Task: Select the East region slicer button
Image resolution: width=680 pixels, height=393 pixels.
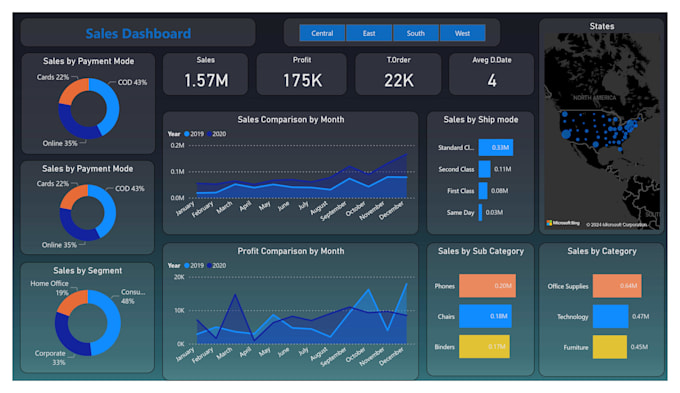Action: pos(369,33)
